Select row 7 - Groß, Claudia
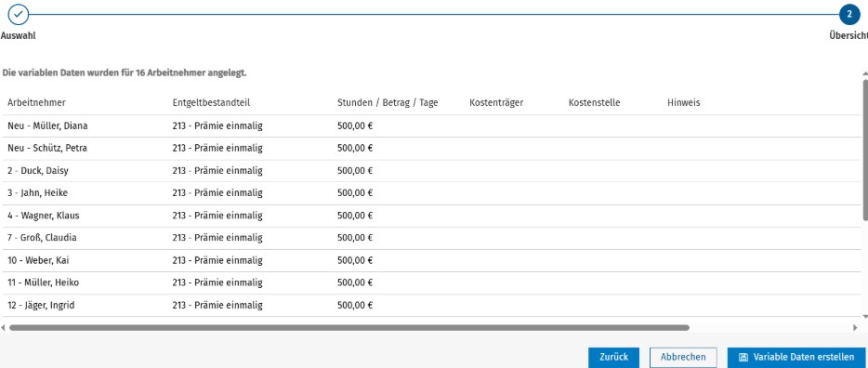 (432, 238)
